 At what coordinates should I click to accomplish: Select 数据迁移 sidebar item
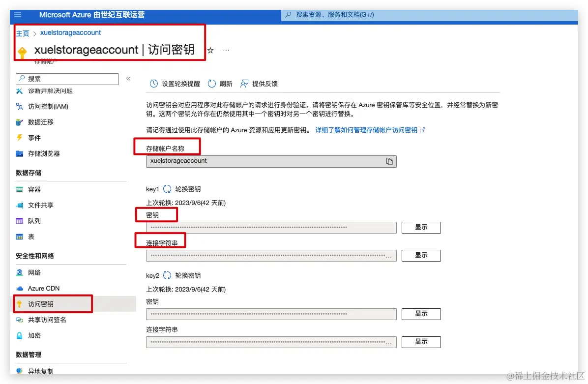[41, 122]
